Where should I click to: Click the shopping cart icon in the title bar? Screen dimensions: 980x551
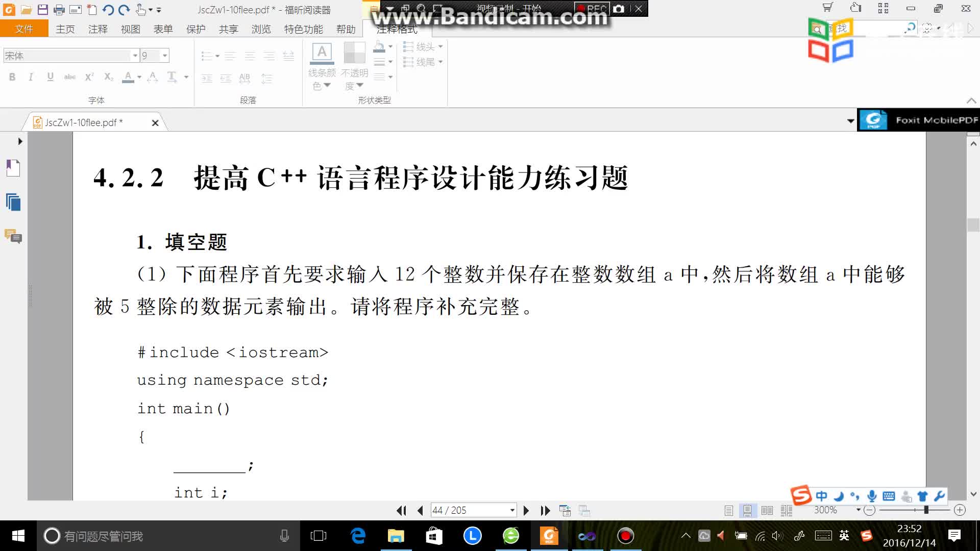(x=827, y=8)
